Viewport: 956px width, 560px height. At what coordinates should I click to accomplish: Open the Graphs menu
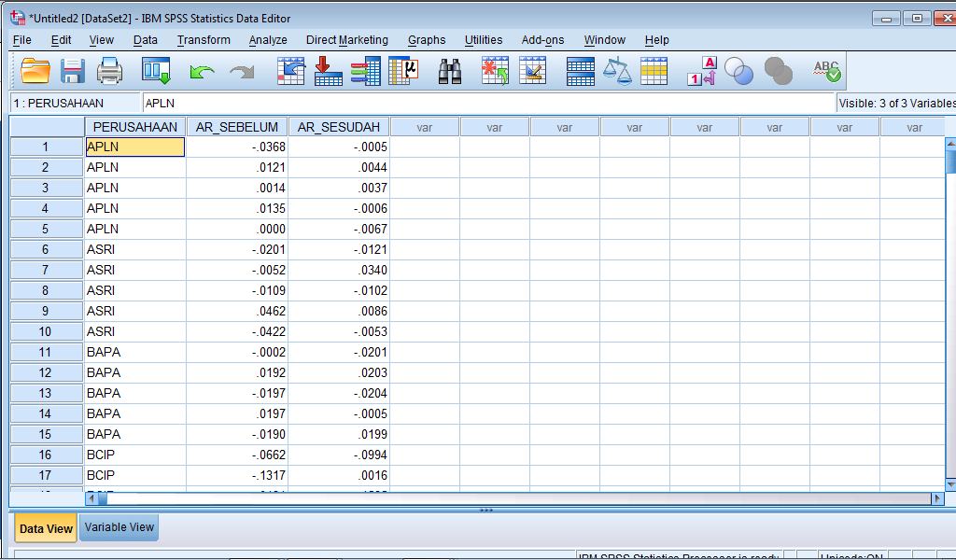(x=427, y=40)
